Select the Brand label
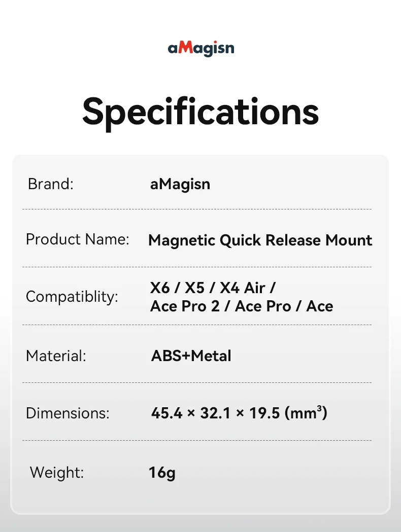This screenshot has height=532, width=401. pos(51,184)
